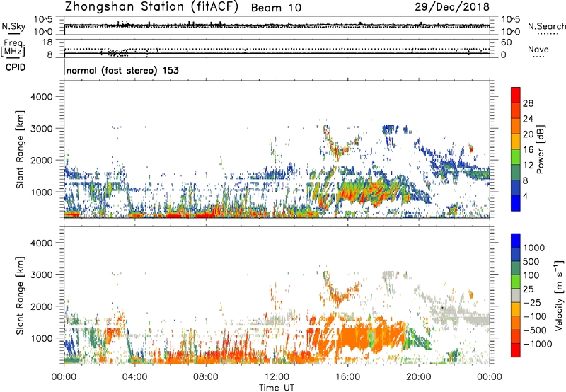
Task: Click the blue 1000 m/s velocity swatch
Action: [x=516, y=241]
